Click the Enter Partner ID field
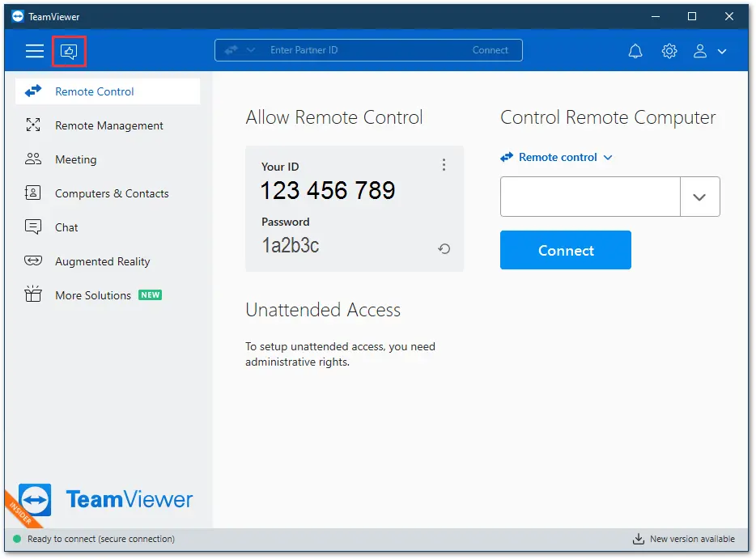Image resolution: width=756 pixels, height=559 pixels. [367, 50]
